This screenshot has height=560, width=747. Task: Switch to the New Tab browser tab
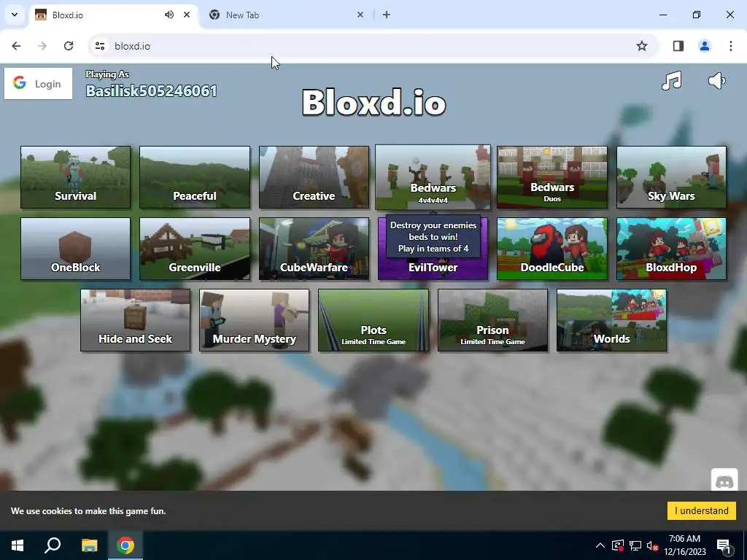pos(286,15)
